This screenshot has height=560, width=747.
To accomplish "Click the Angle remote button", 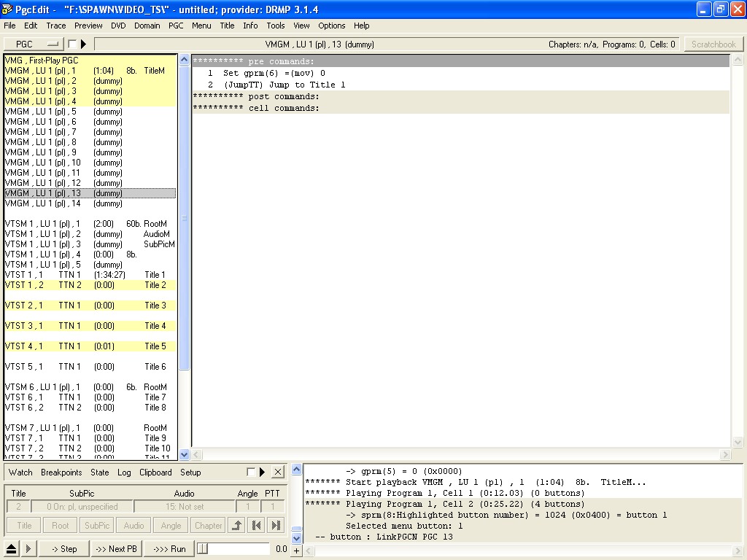I will 171,525.
